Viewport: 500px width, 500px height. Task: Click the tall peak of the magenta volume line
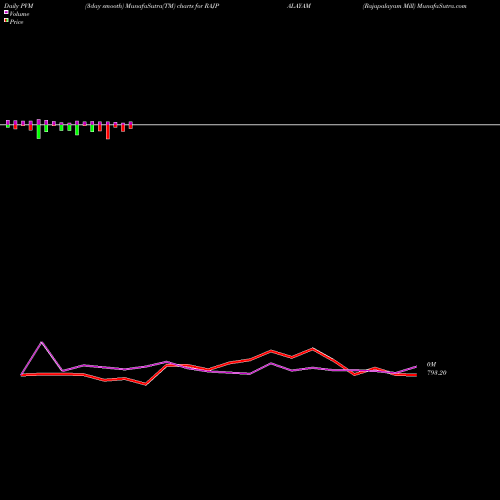42,342
